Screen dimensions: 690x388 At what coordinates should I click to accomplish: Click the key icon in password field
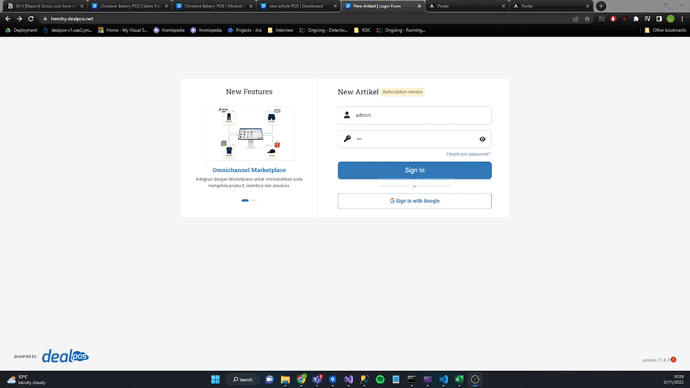347,139
